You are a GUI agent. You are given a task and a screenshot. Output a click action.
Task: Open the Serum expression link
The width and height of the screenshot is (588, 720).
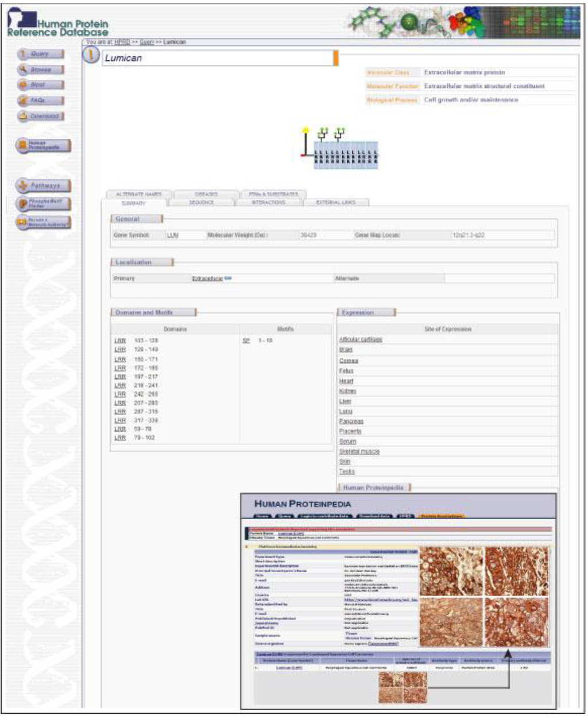[x=347, y=442]
